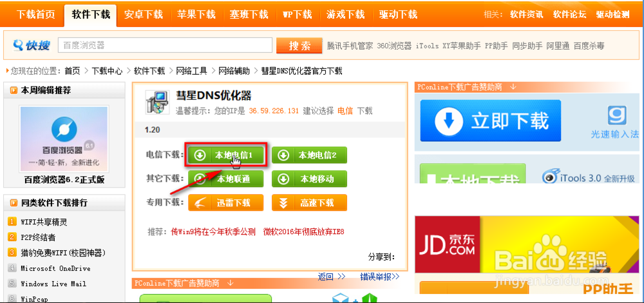Download via 本地电信2 button
The width and height of the screenshot is (644, 303).
tap(309, 155)
